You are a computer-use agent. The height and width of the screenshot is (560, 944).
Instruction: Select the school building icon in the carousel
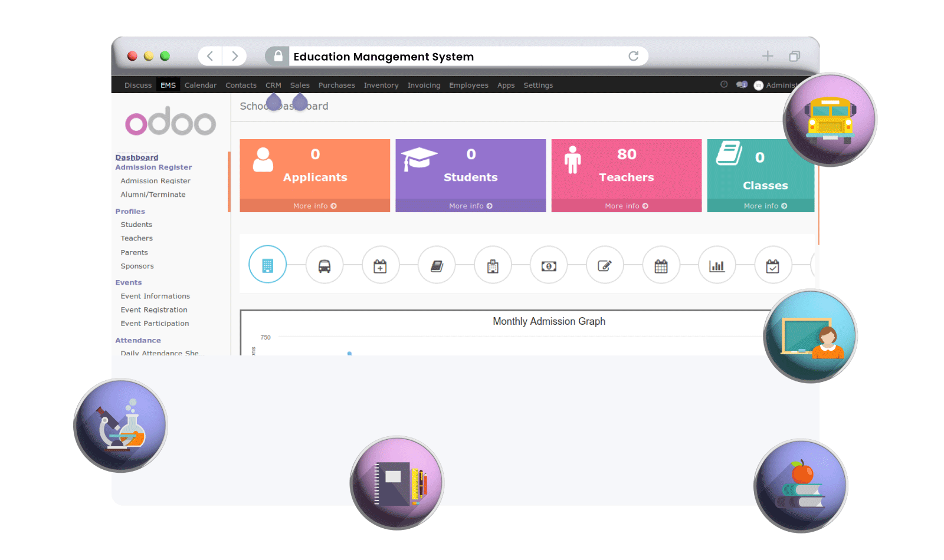click(267, 265)
